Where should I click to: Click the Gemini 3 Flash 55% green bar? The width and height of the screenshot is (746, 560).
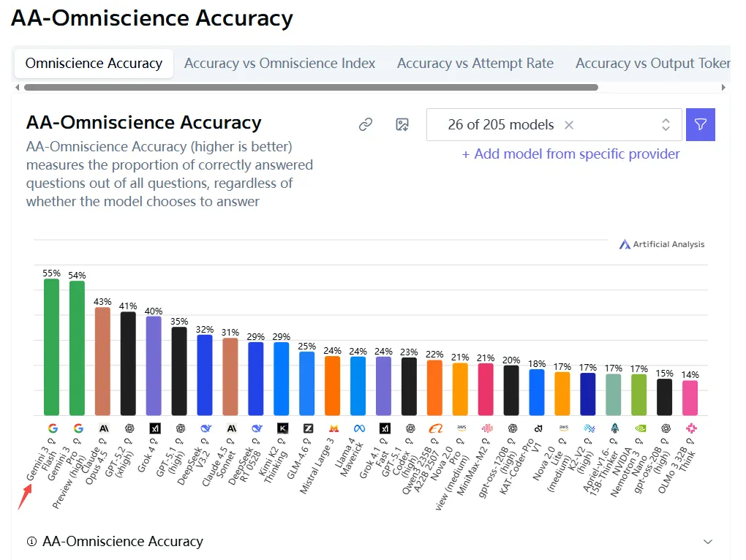[51, 347]
